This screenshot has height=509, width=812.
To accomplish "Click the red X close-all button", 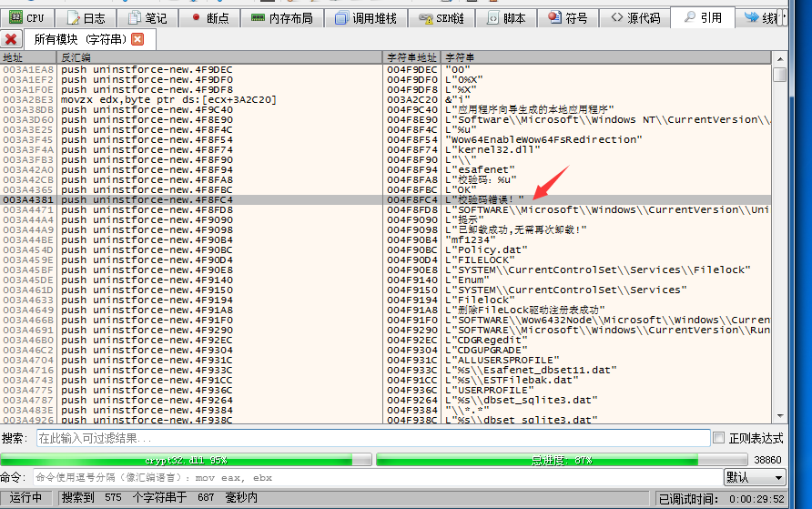I will click(11, 39).
